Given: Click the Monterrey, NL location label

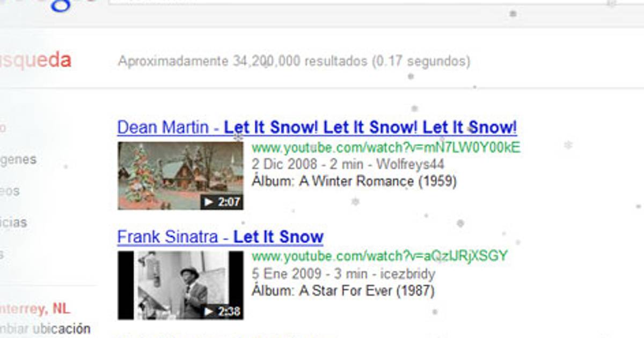Looking at the screenshot, I should click(35, 309).
